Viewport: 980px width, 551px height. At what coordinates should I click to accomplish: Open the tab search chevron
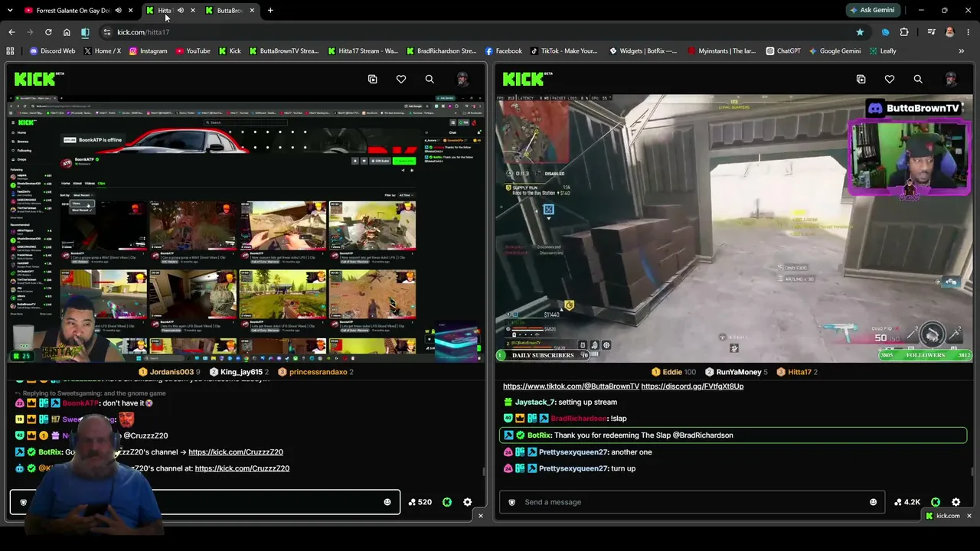click(x=11, y=10)
